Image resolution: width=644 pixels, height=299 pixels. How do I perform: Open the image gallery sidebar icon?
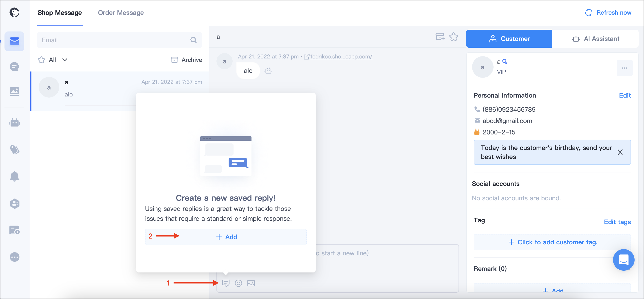(x=15, y=91)
